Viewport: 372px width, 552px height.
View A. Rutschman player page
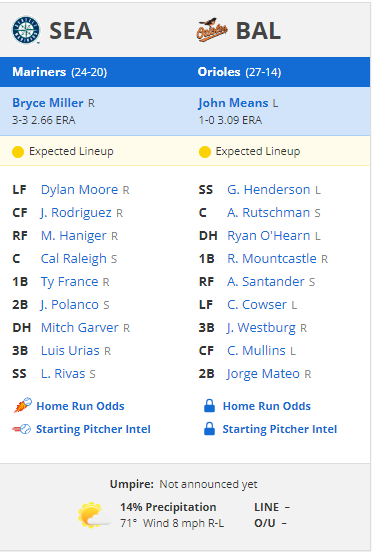269,213
